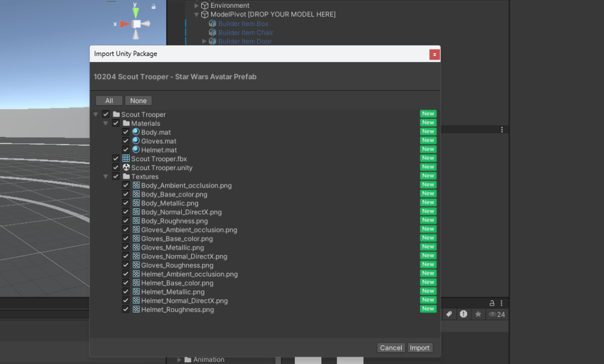
Task: Uncheck the Body_Normal_DirectX.png checkbox
Action: (126, 212)
